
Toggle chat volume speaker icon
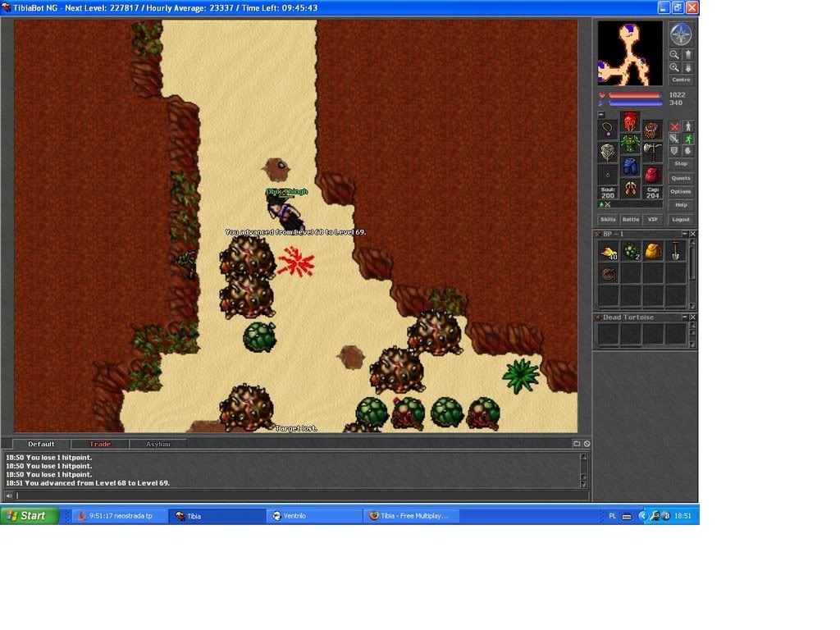coord(8,495)
